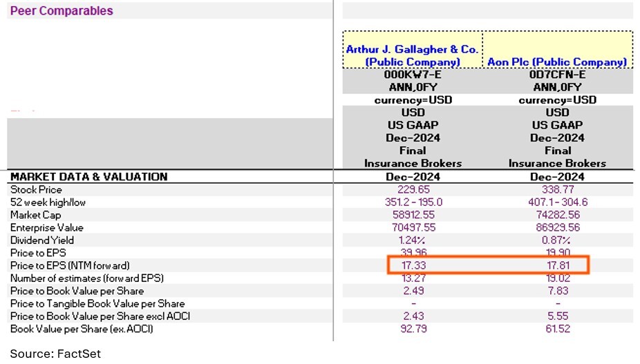Viewport: 640px width, 364px height.
Task: Click estimates value 13.27
Action: [x=413, y=278]
